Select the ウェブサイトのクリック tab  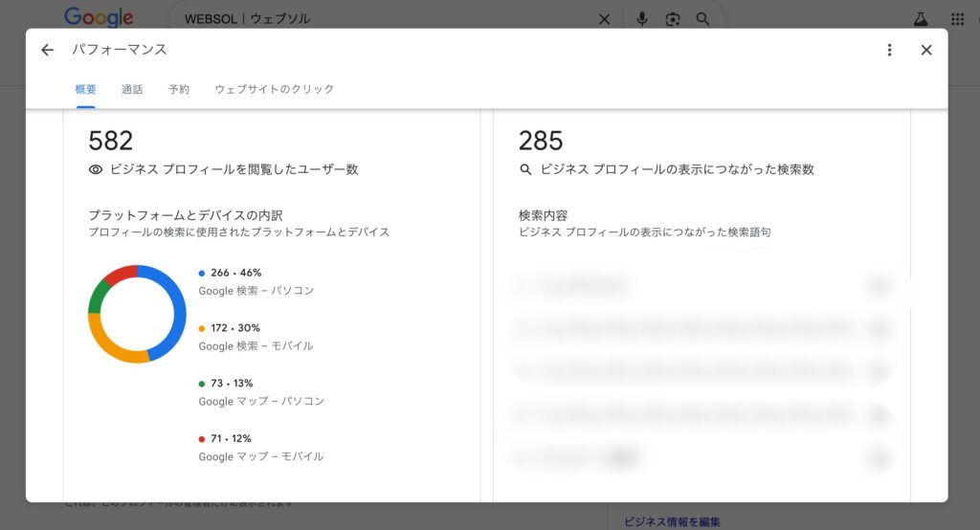click(x=275, y=89)
